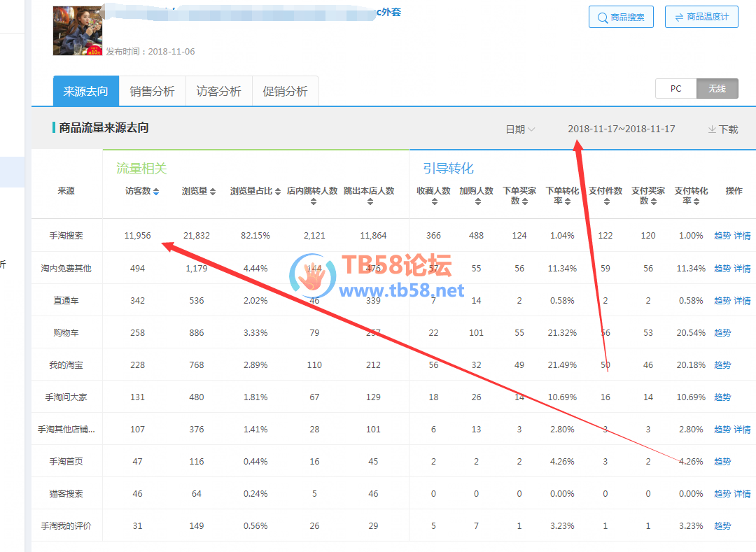The image size is (756, 552).
Task: View 趋势 for 购物车 row
Action: pos(722,333)
